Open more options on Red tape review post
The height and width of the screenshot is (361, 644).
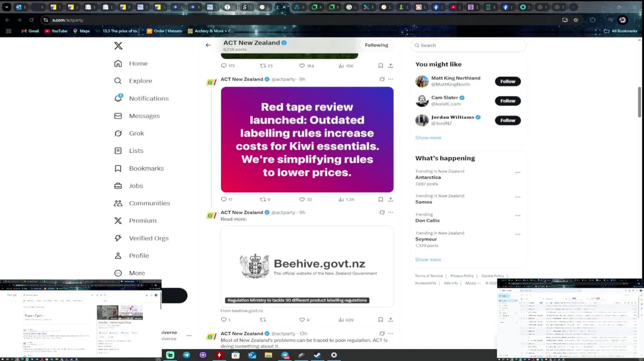click(391, 79)
